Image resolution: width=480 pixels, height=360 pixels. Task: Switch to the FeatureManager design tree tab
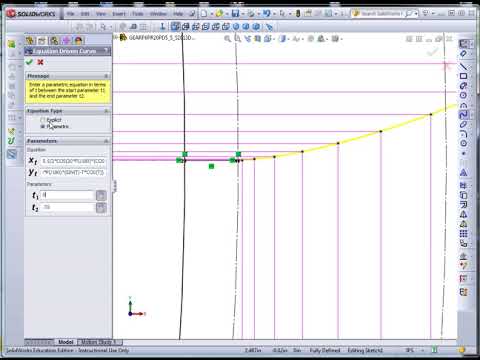(x=30, y=41)
